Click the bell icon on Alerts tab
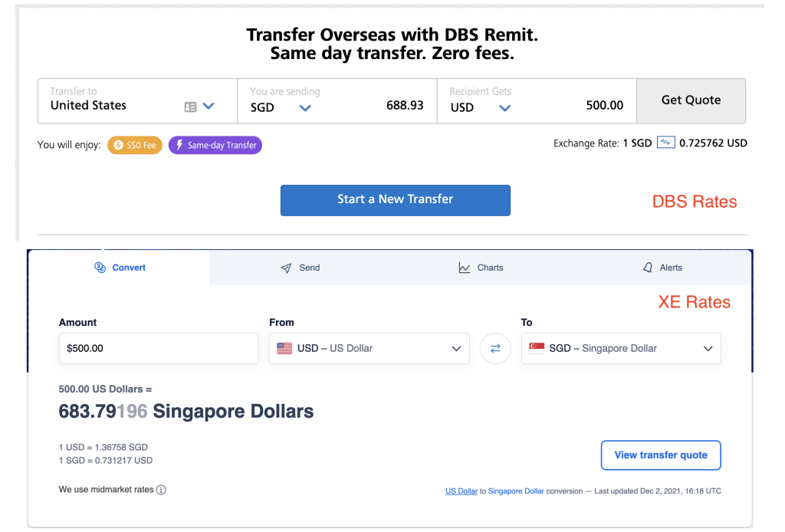 pyautogui.click(x=647, y=268)
